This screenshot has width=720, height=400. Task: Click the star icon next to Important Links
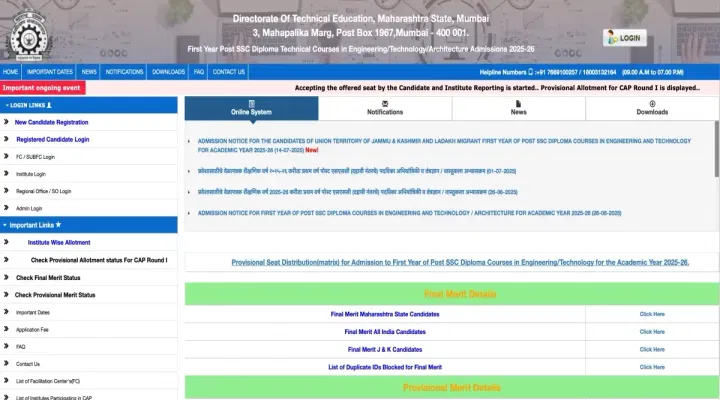coord(59,226)
